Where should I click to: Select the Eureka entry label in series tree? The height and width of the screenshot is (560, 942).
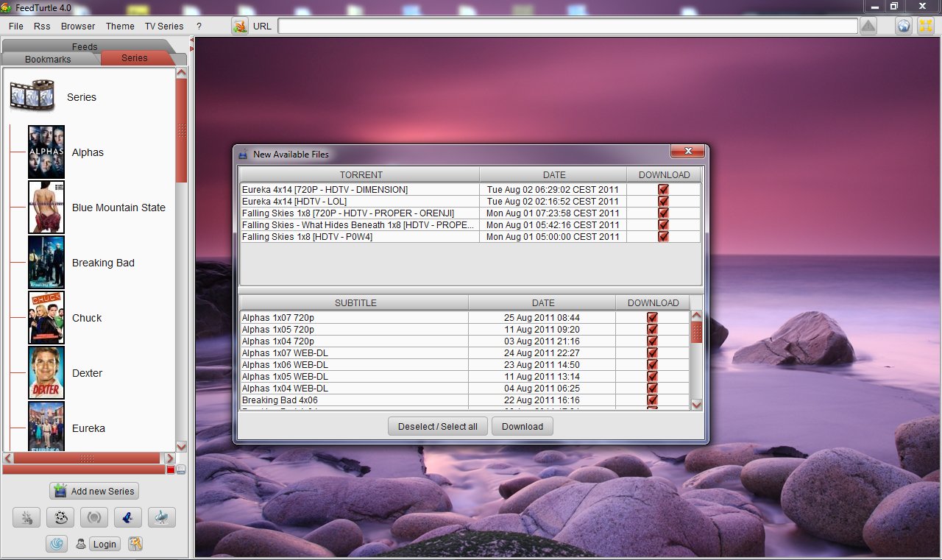(x=88, y=428)
